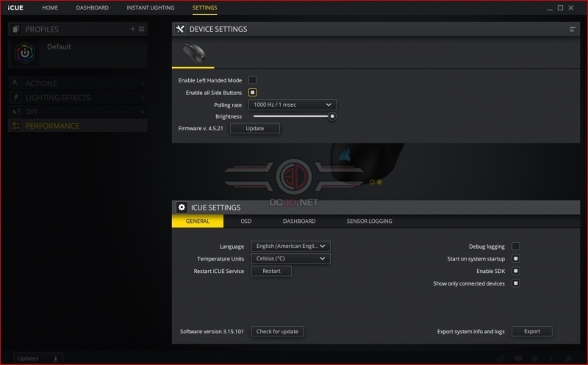Toggle Show only connected devices checkbox
Viewport: 588px width, 365px height.
[516, 283]
